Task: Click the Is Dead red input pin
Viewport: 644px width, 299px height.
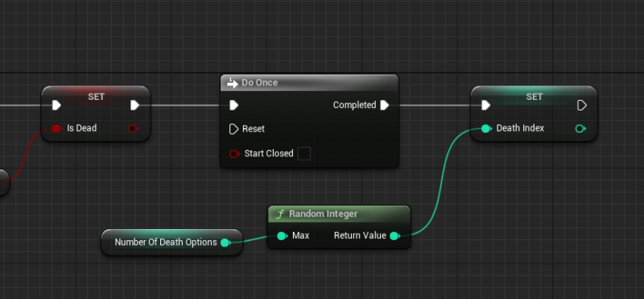Action: tap(56, 129)
